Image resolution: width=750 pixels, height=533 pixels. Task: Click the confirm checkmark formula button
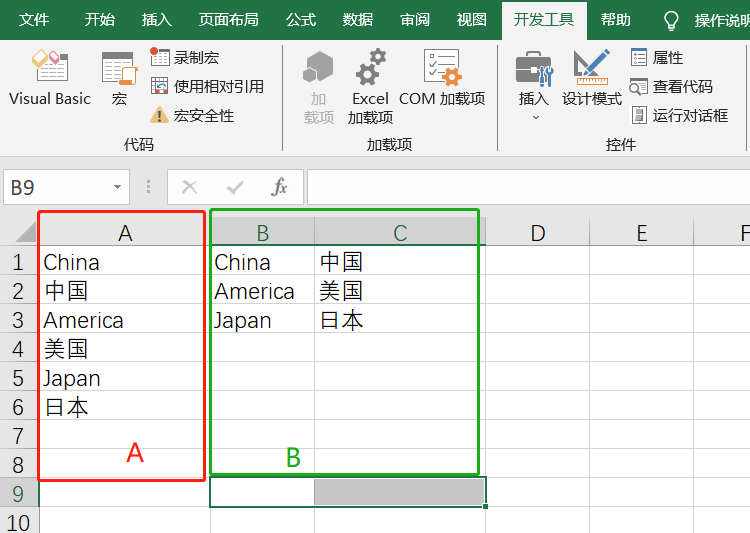pos(234,187)
